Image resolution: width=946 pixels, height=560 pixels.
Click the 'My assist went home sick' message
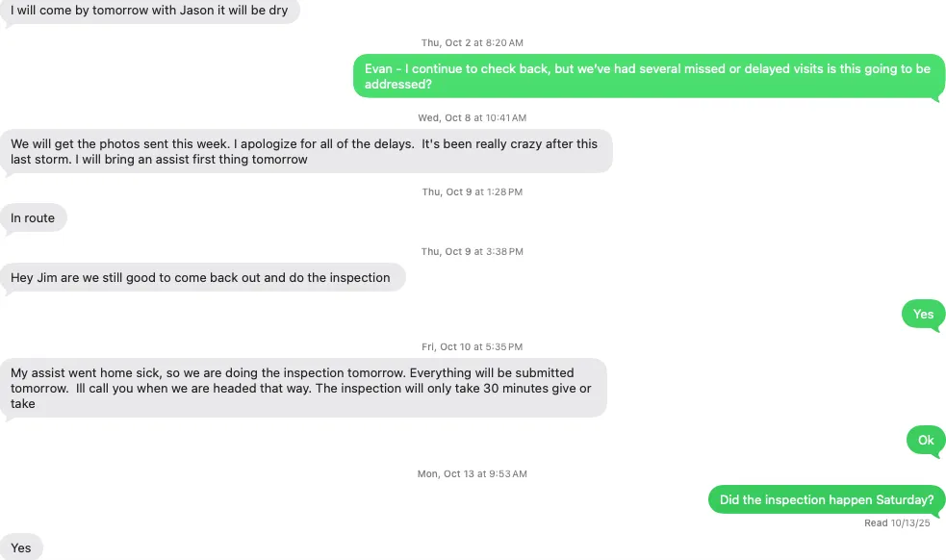point(301,388)
